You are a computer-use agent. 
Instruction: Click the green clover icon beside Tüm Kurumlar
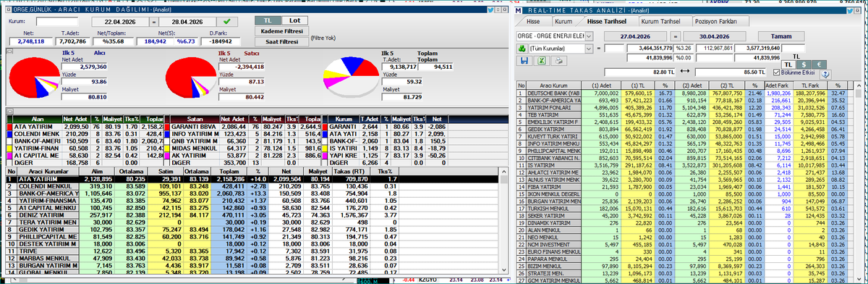click(522, 48)
